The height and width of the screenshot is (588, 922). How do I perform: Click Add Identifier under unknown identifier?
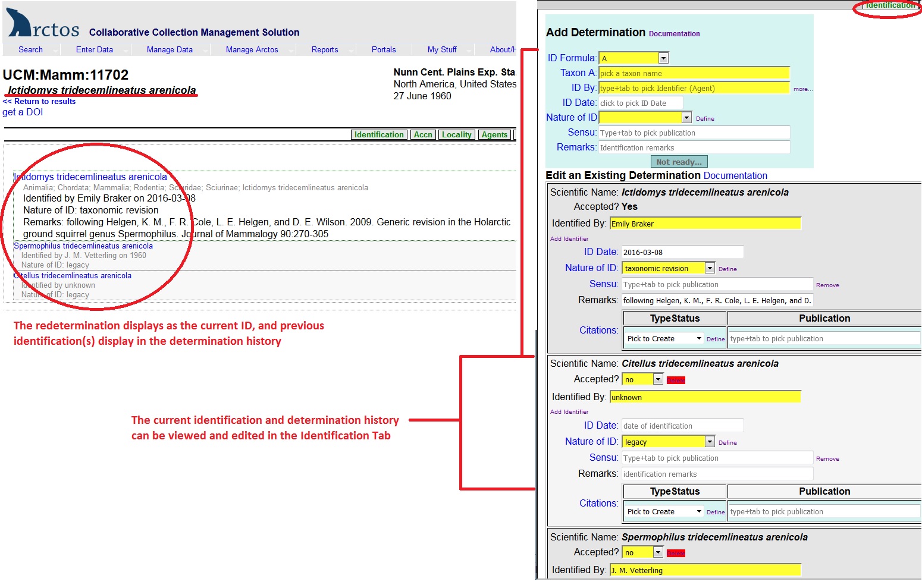[x=569, y=412]
